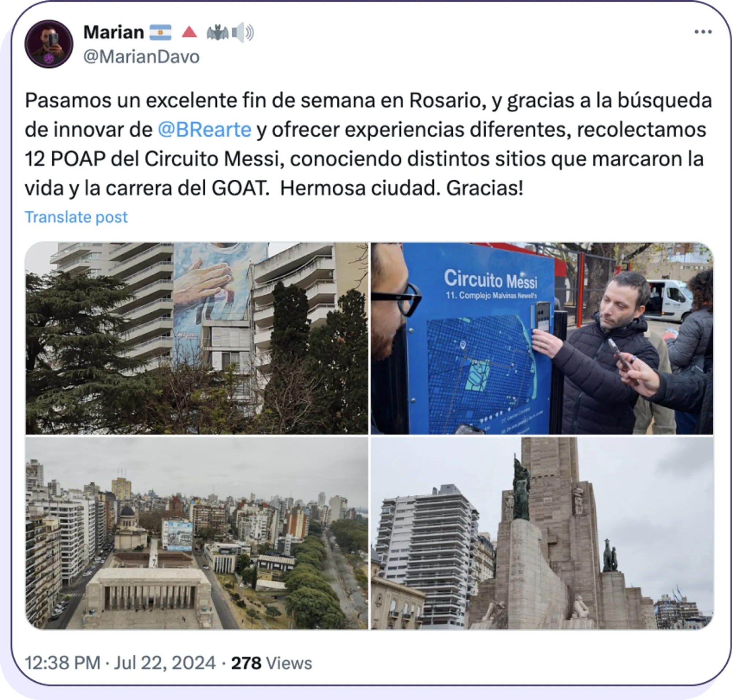Open the flag monument tower photo
The image size is (732, 700).
pos(542,533)
